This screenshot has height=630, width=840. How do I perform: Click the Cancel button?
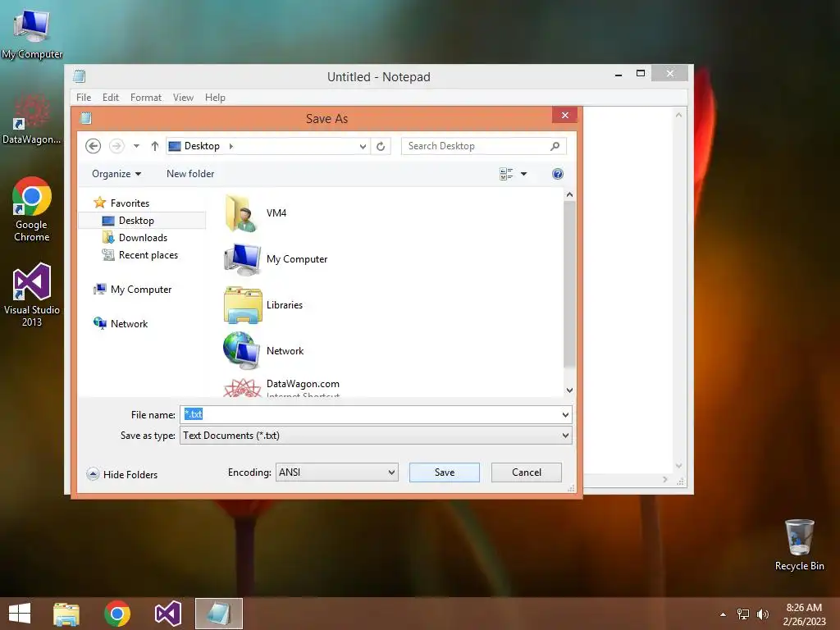point(526,472)
